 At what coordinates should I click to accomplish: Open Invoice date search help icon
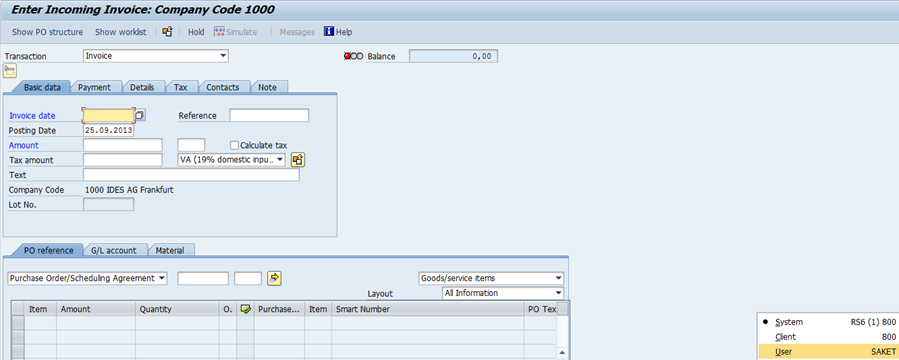(140, 115)
